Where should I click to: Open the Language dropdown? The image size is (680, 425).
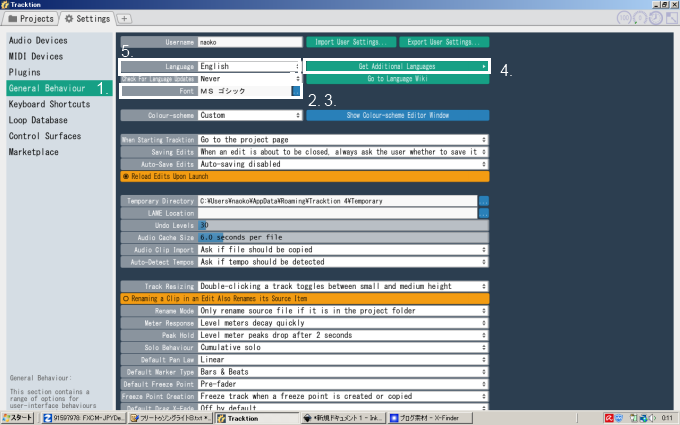(x=248, y=66)
